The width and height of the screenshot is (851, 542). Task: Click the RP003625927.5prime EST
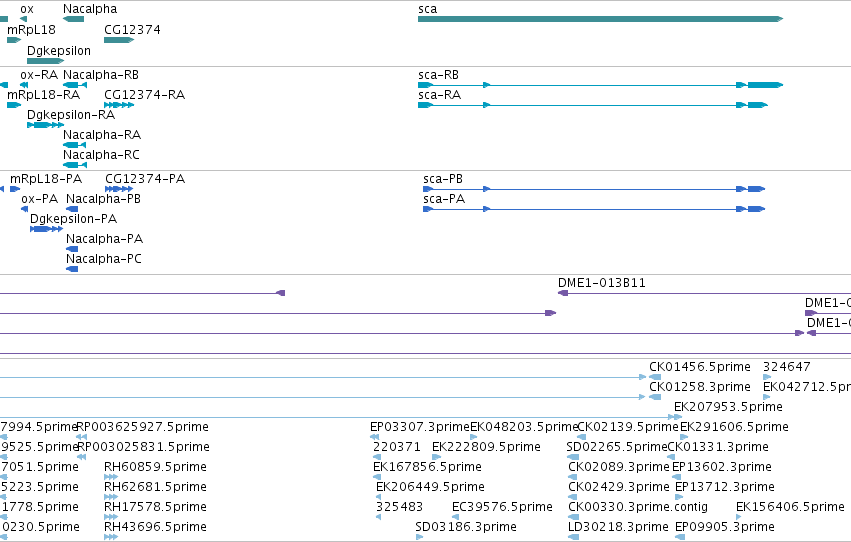coord(81,437)
